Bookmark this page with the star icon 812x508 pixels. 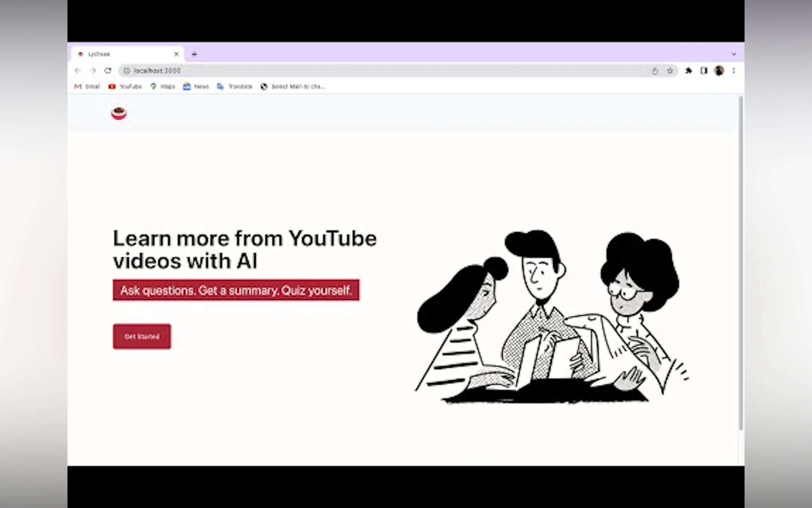point(670,71)
